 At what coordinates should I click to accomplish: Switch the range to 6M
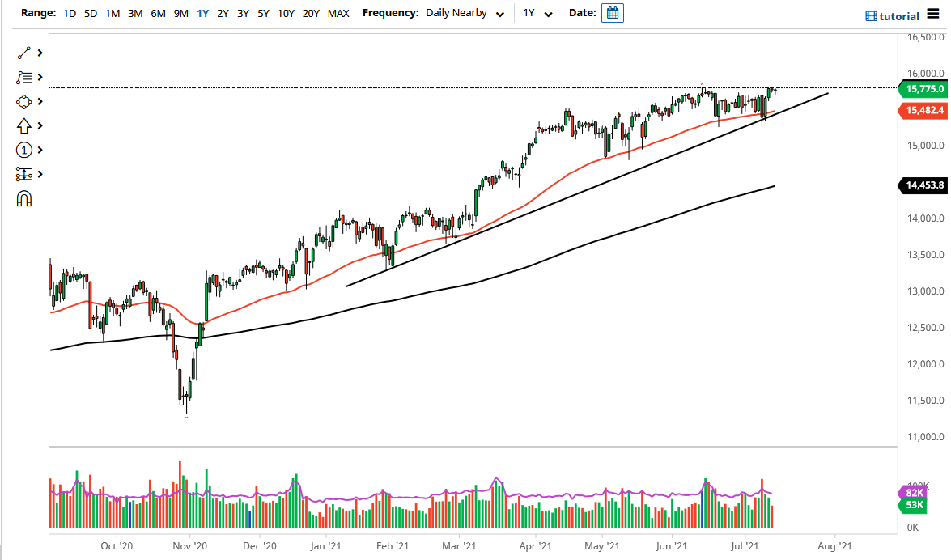point(158,13)
